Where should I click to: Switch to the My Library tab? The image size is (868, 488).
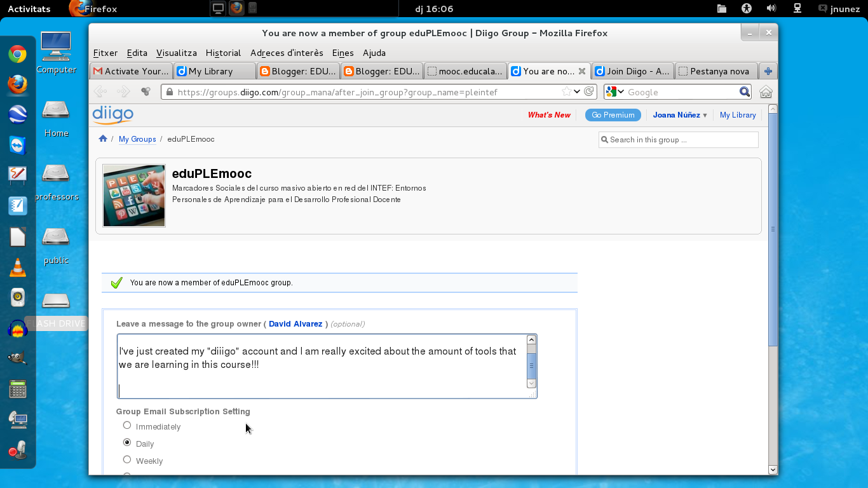(x=215, y=71)
